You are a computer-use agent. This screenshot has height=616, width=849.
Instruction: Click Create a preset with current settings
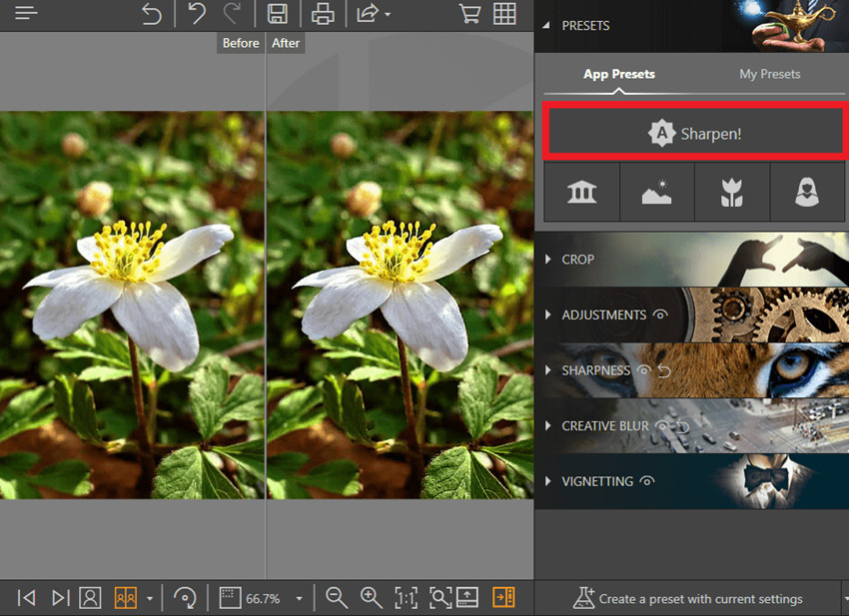(689, 599)
